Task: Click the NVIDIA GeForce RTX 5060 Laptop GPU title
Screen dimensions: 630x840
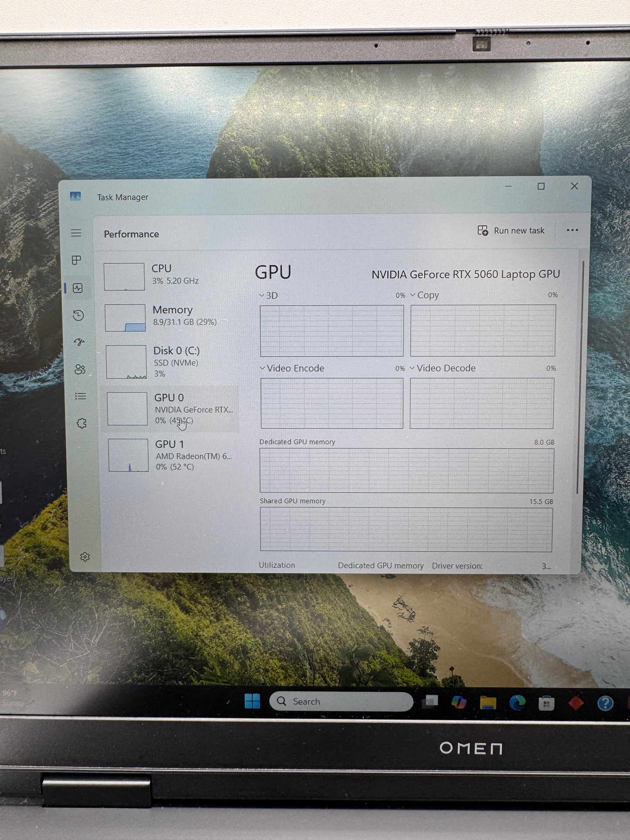Action: 466,274
